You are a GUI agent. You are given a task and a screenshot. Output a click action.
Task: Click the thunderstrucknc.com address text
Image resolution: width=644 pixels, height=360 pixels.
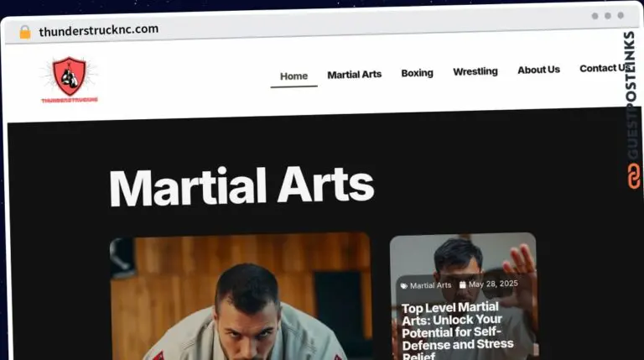click(x=99, y=30)
